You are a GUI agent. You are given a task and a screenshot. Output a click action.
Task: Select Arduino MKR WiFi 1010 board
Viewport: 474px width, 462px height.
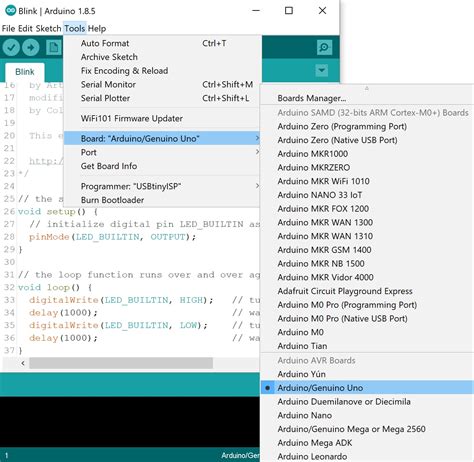(x=367, y=181)
